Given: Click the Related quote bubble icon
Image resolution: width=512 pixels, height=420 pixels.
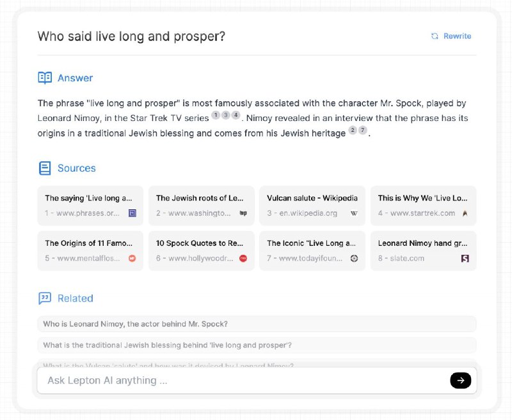Looking at the screenshot, I should (45, 298).
